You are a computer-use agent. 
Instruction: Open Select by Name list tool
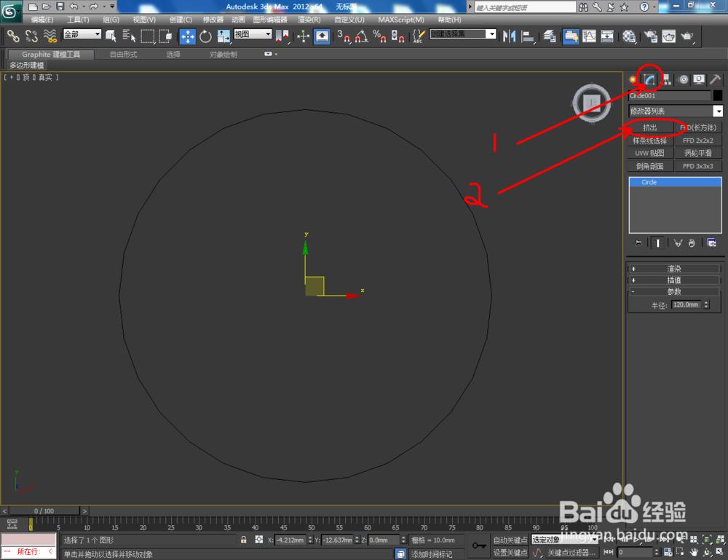(129, 36)
